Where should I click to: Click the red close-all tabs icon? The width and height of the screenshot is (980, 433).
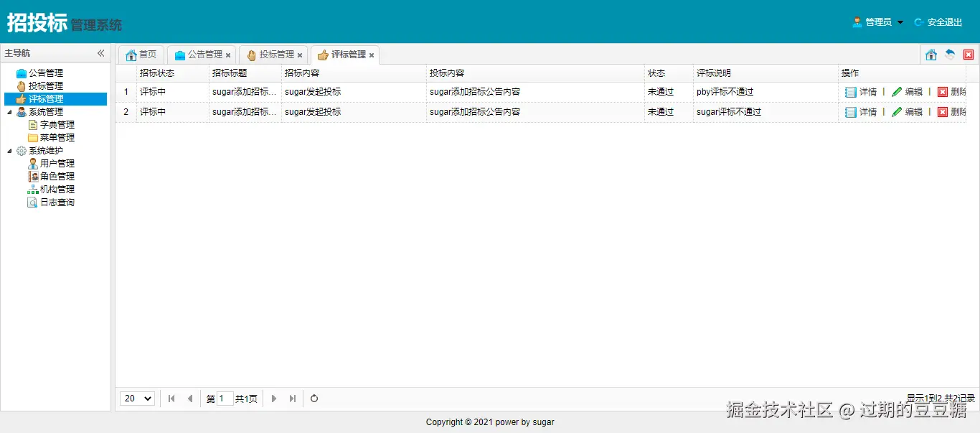[969, 55]
